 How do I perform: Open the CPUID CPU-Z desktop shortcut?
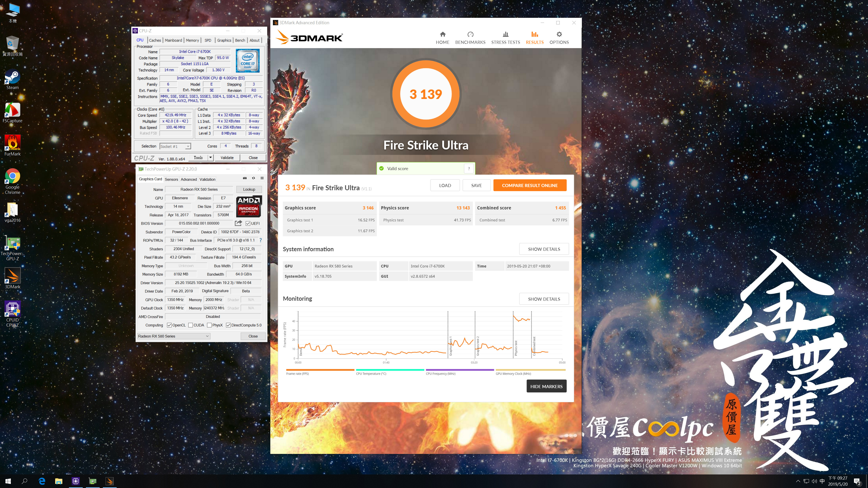tap(12, 314)
